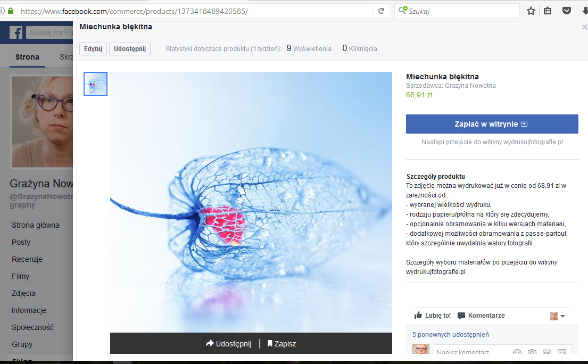This screenshot has height=364, width=588.
Task: Select the Miechunka product image thumbnail
Action: point(96,84)
